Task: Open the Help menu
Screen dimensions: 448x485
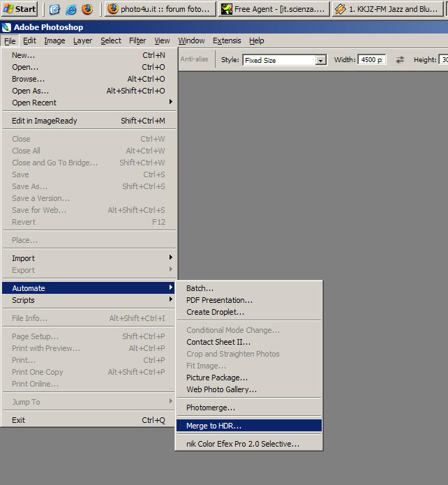Action: pyautogui.click(x=257, y=41)
